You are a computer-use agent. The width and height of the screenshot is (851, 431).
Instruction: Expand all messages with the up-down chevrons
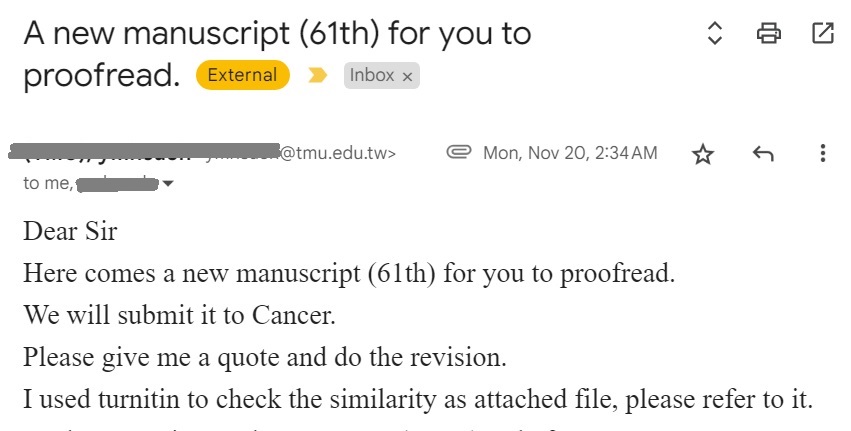coord(714,34)
